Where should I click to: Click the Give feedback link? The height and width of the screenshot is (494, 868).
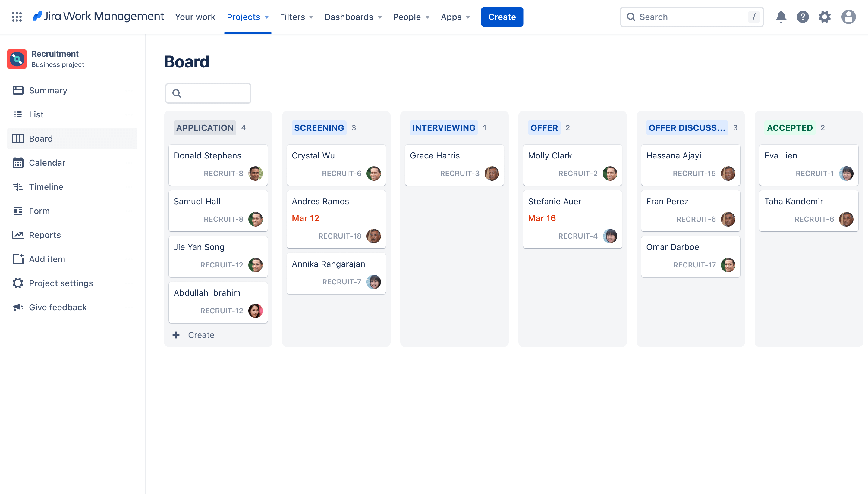click(x=57, y=307)
